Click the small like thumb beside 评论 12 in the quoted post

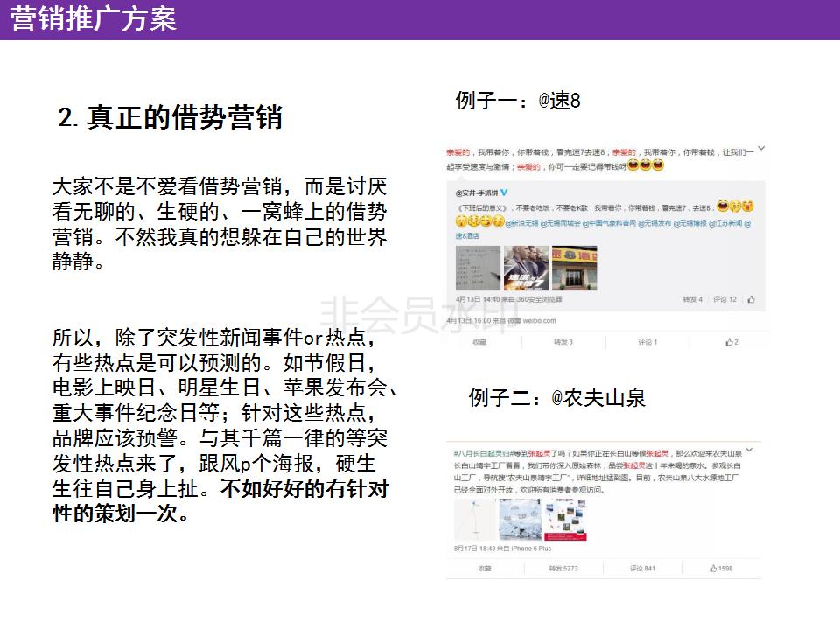[751, 300]
